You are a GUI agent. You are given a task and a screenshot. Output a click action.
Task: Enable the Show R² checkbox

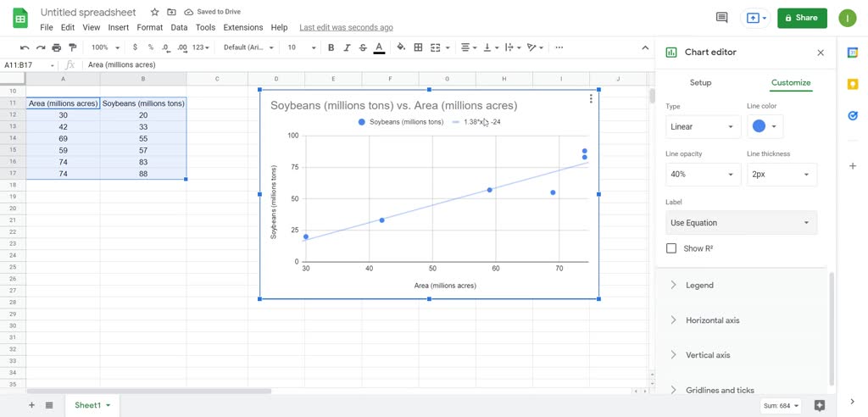point(671,248)
